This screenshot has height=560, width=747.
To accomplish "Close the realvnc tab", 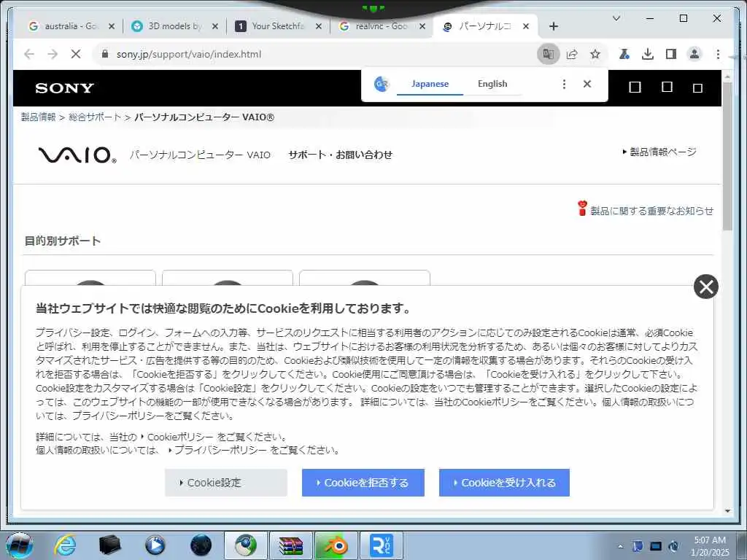I will click(422, 26).
